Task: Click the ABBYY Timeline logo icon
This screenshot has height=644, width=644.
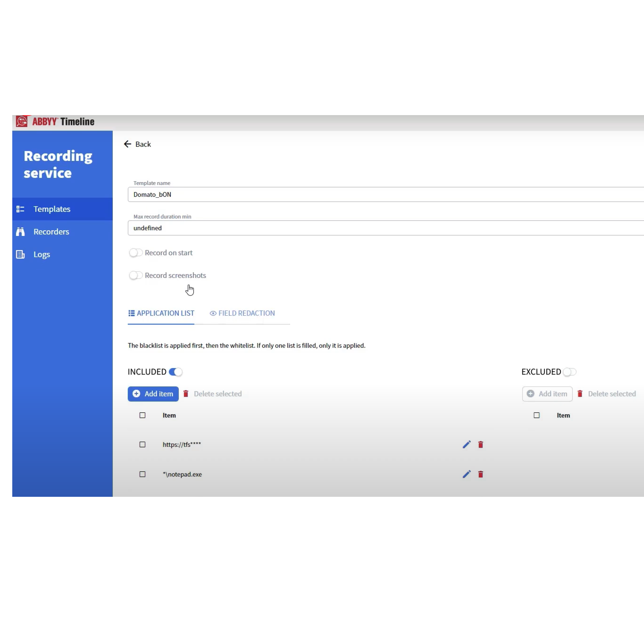Action: [22, 121]
